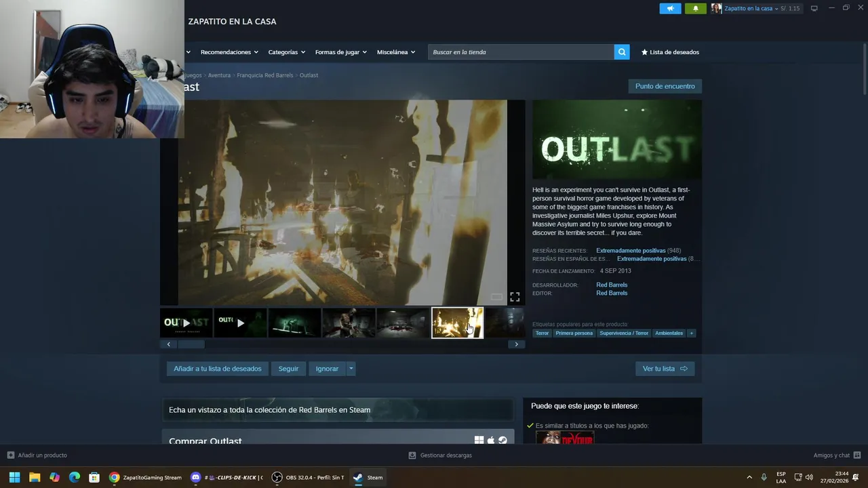The image size is (868, 488).
Task: Open Microsoft Edge from the taskbar
Action: [75, 477]
